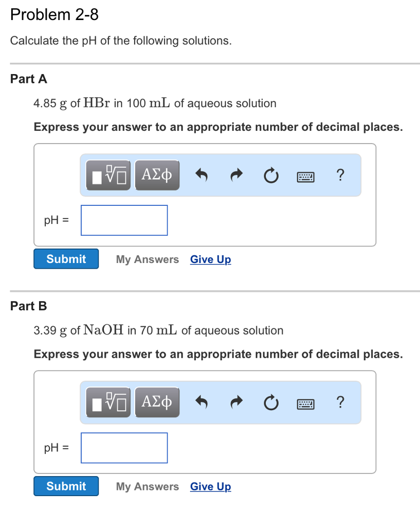This screenshot has height=527, width=420.
Task: Open the equation template palette in Part A
Action: [x=107, y=175]
